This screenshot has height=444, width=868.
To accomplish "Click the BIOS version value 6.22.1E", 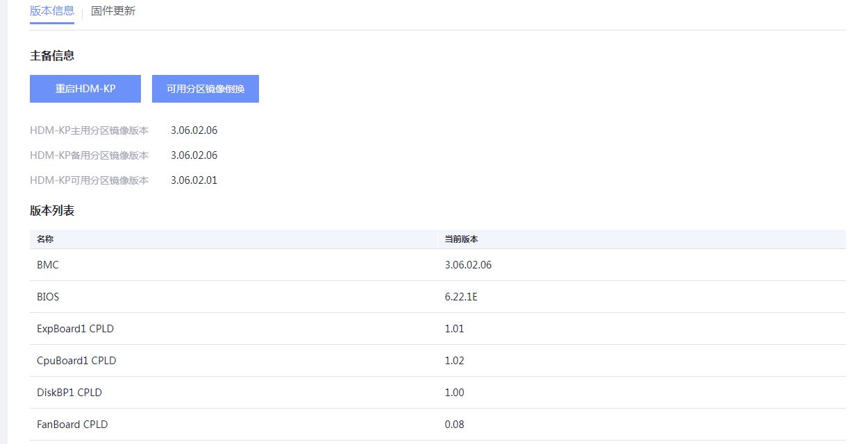I will tap(461, 297).
